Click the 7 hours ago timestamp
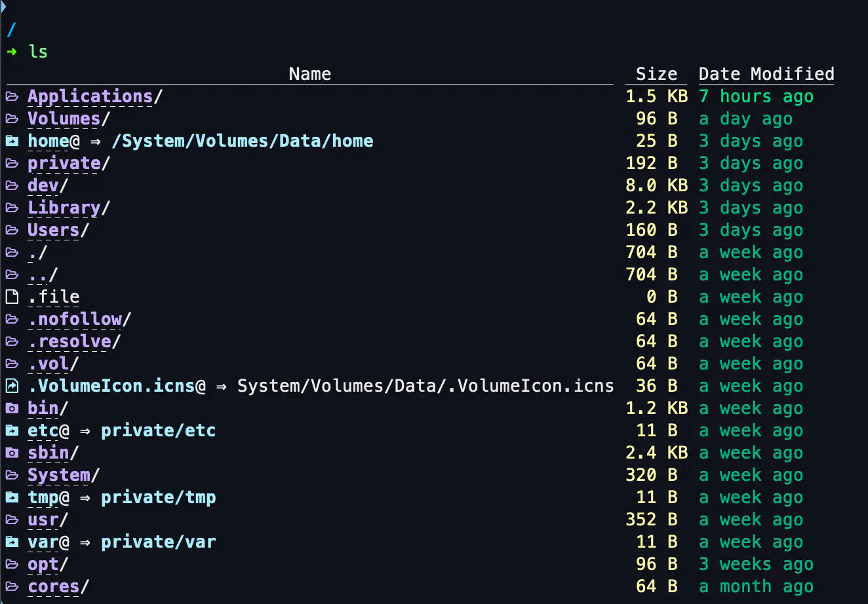Screen dimensions: 868x604 pos(755,97)
